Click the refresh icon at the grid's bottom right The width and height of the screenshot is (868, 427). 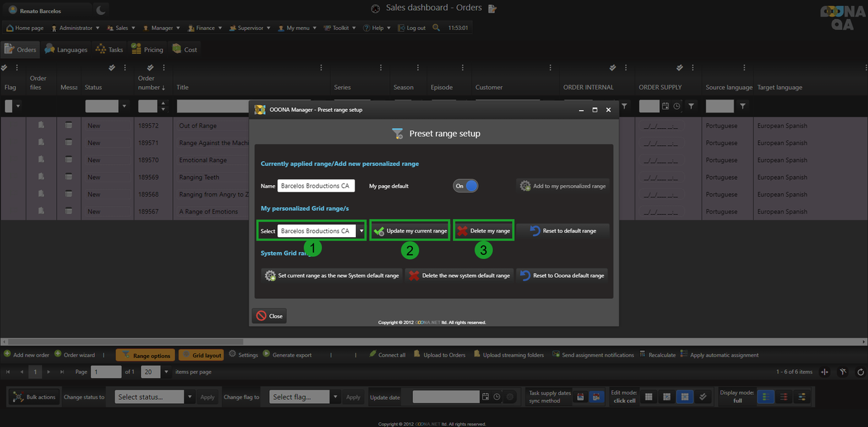[861, 372]
